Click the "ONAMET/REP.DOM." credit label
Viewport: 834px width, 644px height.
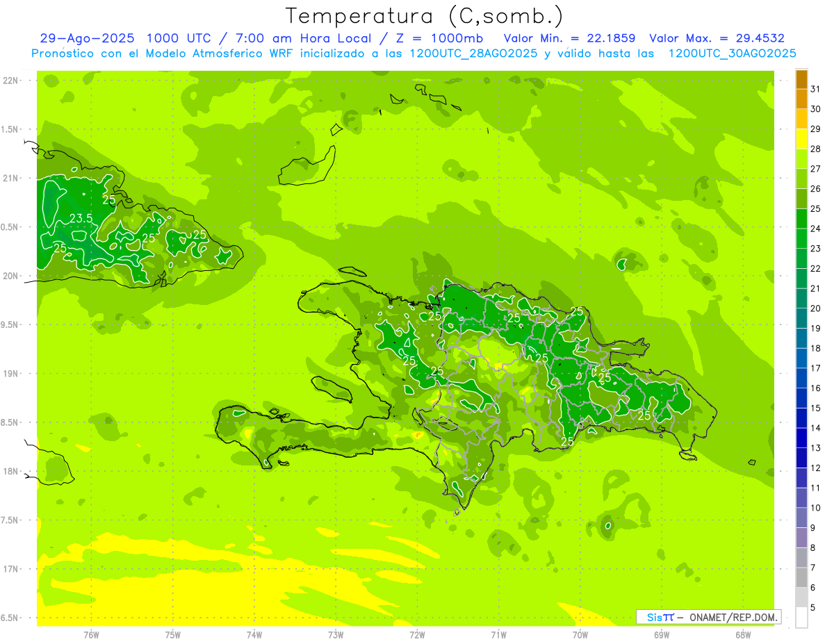733,617
